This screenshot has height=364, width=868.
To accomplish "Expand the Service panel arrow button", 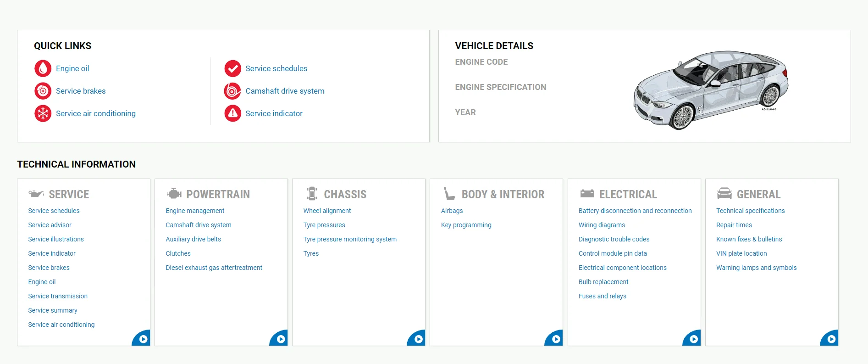I will [x=143, y=339].
